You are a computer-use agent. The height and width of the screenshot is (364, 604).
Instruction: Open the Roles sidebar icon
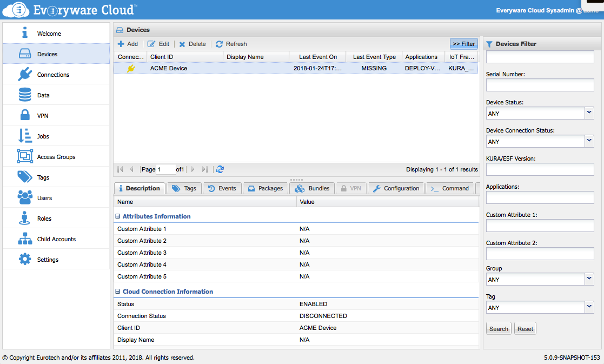click(x=25, y=218)
